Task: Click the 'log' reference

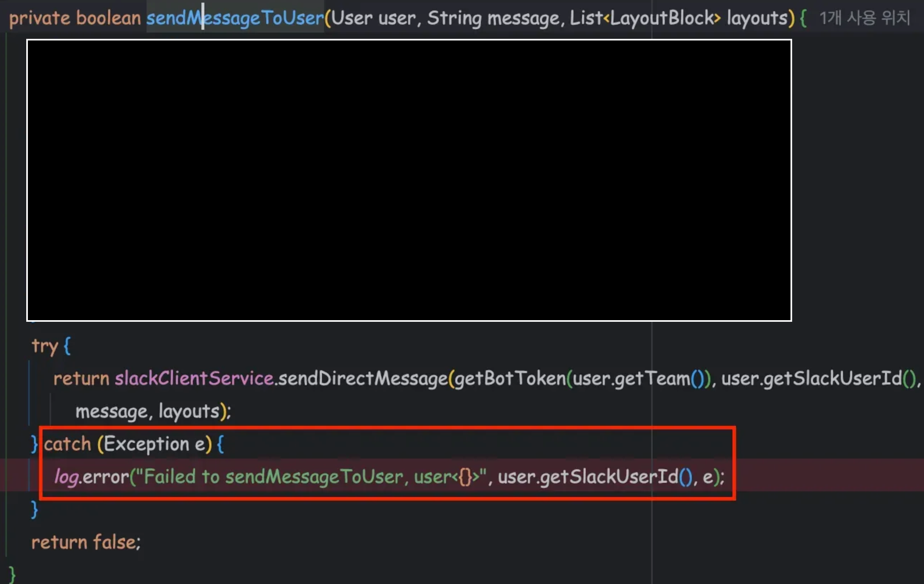Action: [x=66, y=477]
